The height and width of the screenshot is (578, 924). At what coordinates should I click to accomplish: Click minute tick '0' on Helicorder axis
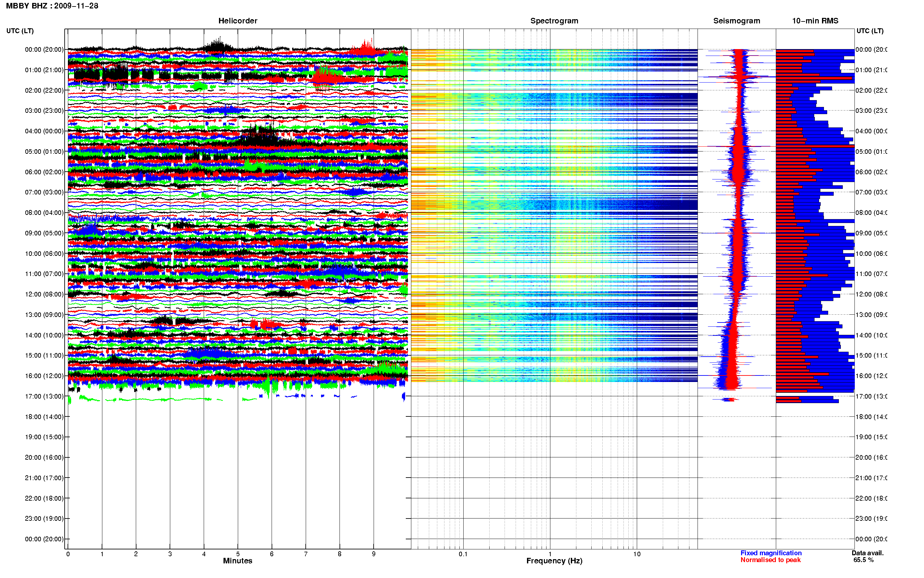tap(68, 554)
